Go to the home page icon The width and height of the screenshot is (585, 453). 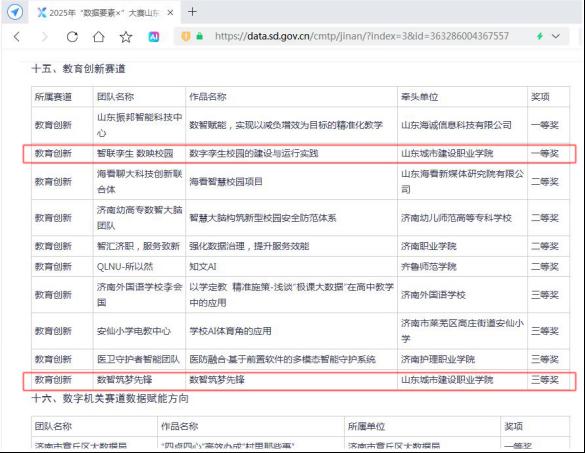98,36
